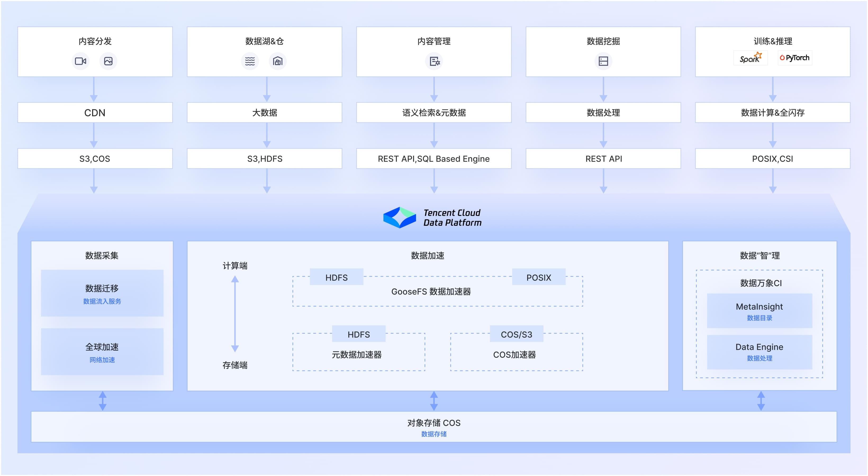Click the COS/S3 label tab
868x476 pixels.
(516, 334)
